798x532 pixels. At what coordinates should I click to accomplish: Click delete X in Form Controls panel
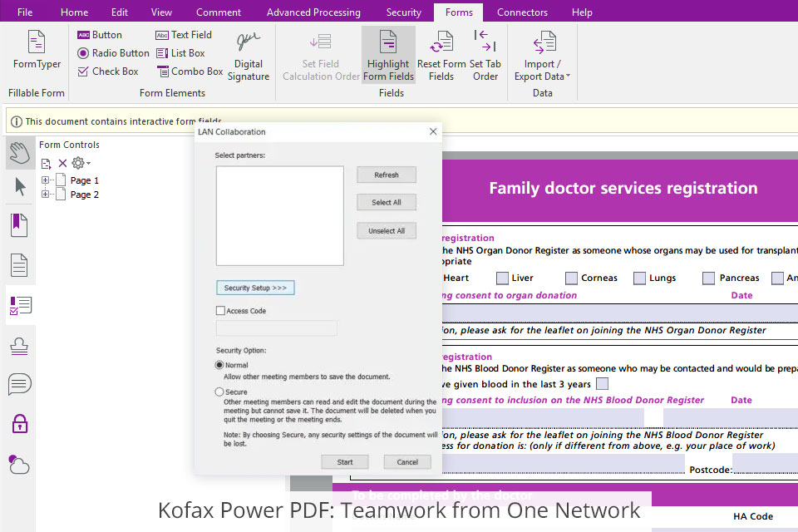pyautogui.click(x=62, y=163)
